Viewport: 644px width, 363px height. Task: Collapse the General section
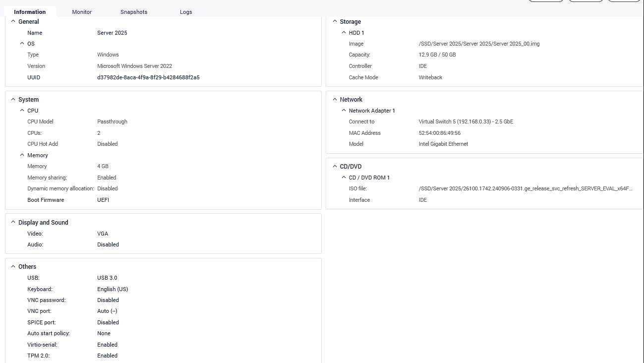click(x=13, y=21)
